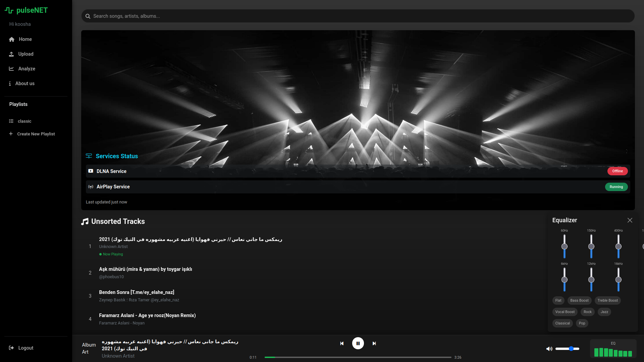Expand the classic playlist

[25, 121]
